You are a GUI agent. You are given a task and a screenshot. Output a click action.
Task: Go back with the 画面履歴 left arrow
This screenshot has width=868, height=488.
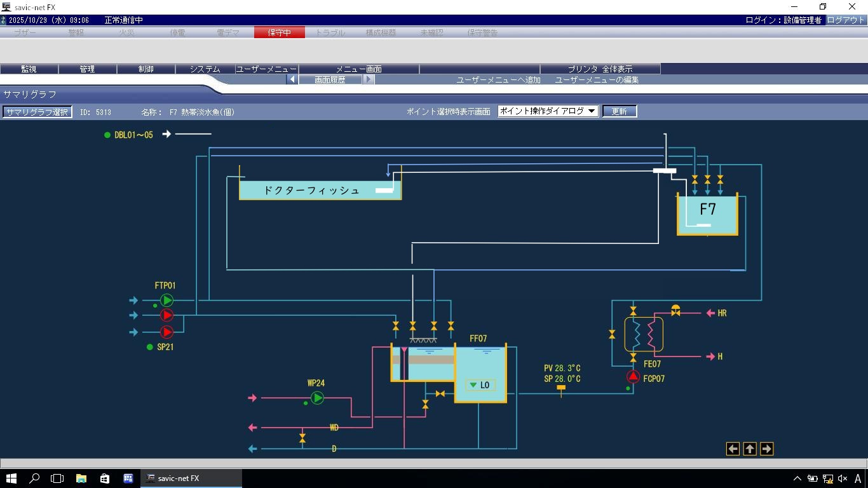(292, 79)
